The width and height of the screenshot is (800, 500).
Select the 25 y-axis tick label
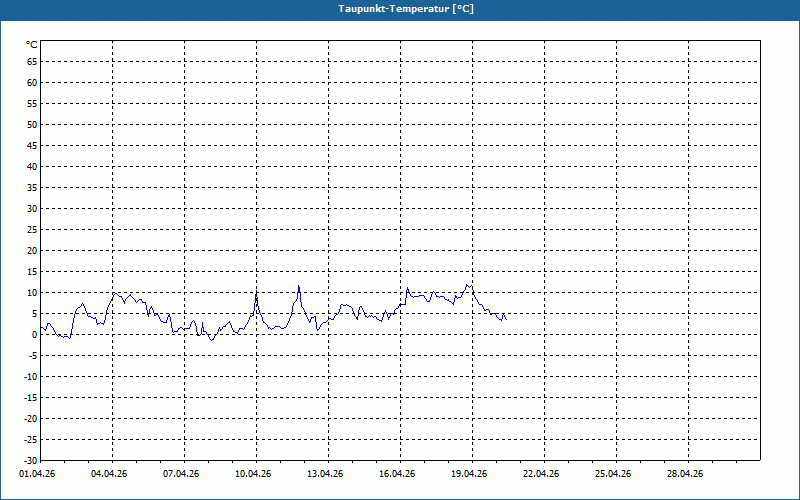[x=32, y=230]
